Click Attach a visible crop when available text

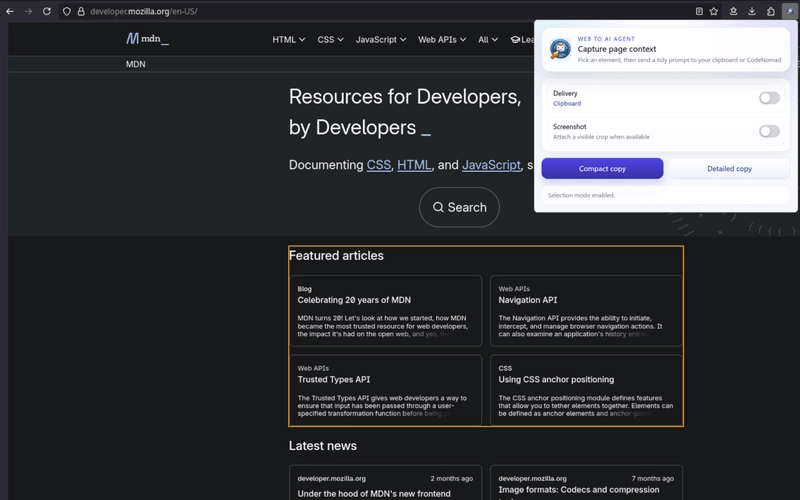point(602,137)
